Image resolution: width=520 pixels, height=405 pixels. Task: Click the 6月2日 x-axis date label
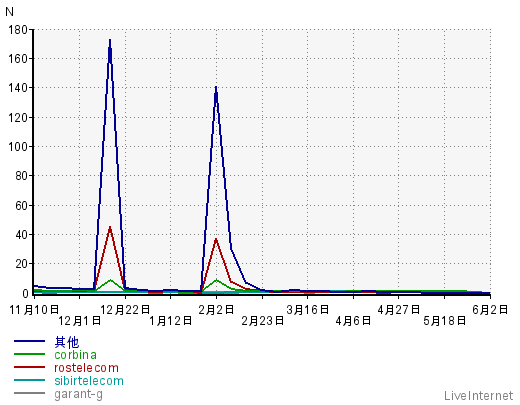point(490,310)
